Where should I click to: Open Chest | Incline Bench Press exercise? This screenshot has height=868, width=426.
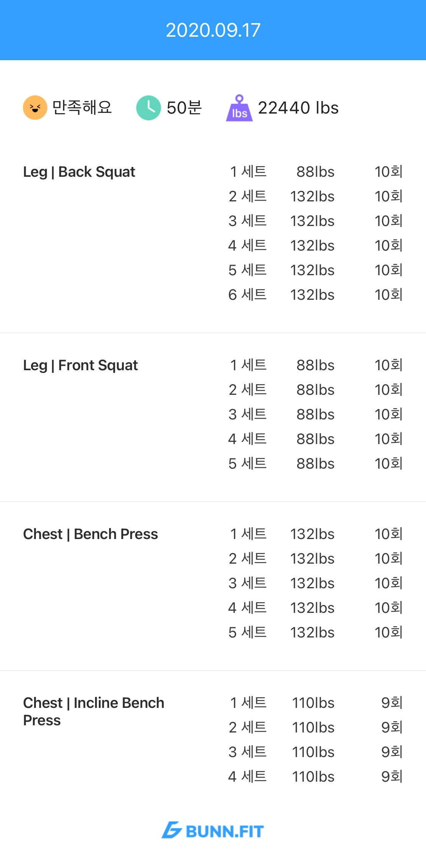[x=94, y=711]
